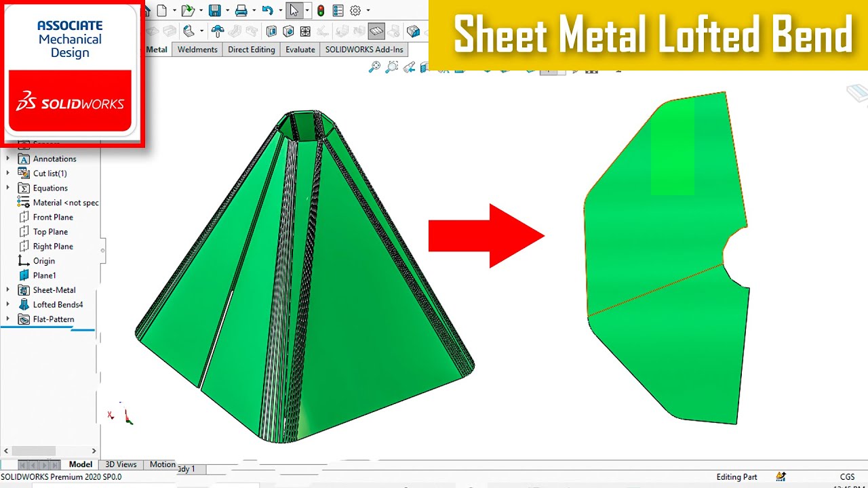
Task: Select the Direct Editing ribbon tab
Action: click(x=252, y=49)
